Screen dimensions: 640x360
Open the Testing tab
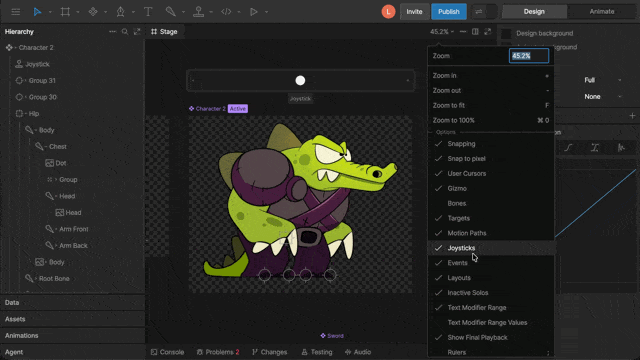[317, 352]
